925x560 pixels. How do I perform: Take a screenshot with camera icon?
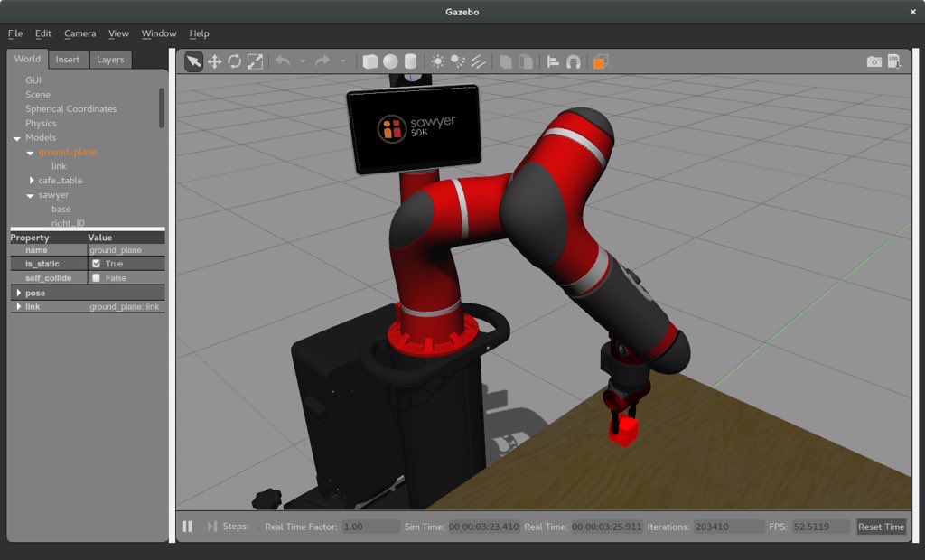874,61
